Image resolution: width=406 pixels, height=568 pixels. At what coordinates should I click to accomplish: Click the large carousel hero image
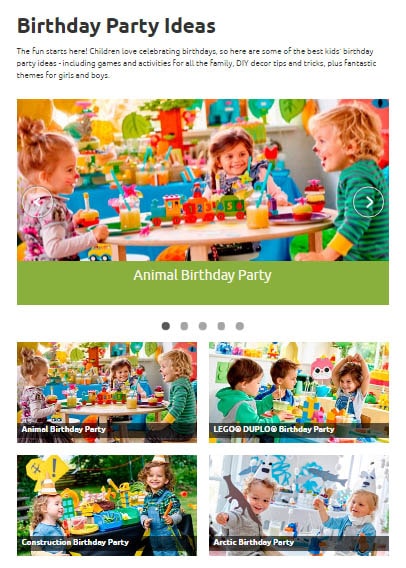pyautogui.click(x=203, y=180)
